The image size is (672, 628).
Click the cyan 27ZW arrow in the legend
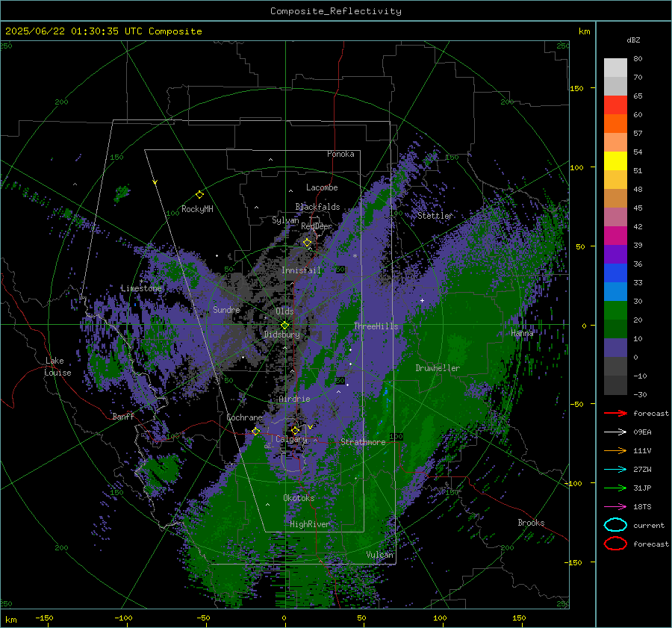point(615,470)
